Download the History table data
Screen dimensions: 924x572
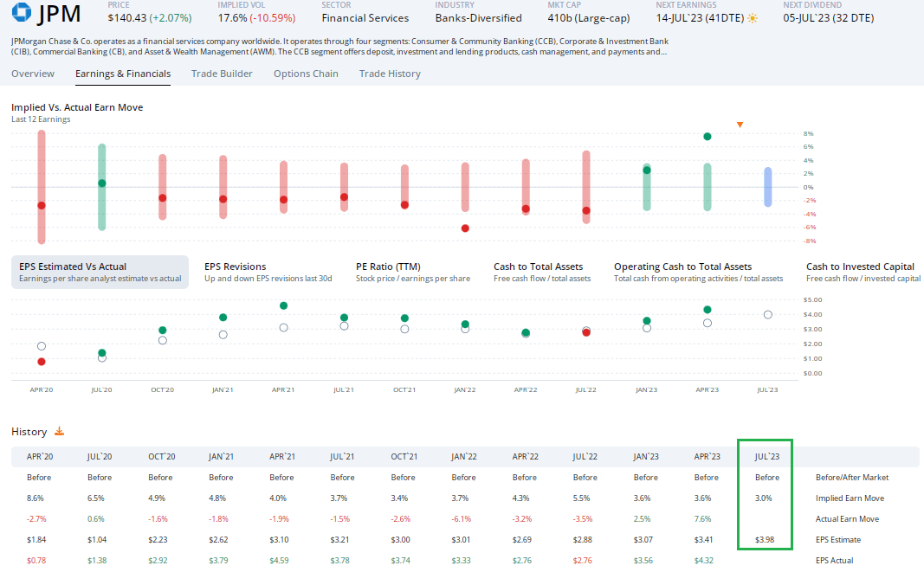click(x=60, y=431)
